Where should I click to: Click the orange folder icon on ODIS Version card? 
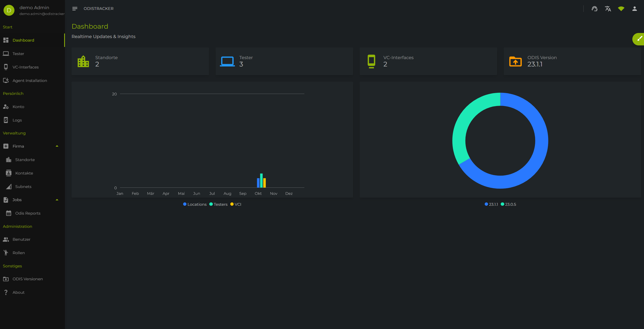click(x=515, y=61)
